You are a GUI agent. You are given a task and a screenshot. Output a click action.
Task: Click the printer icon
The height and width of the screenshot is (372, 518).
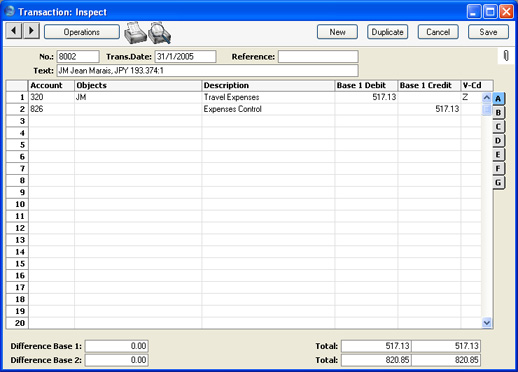click(x=135, y=33)
